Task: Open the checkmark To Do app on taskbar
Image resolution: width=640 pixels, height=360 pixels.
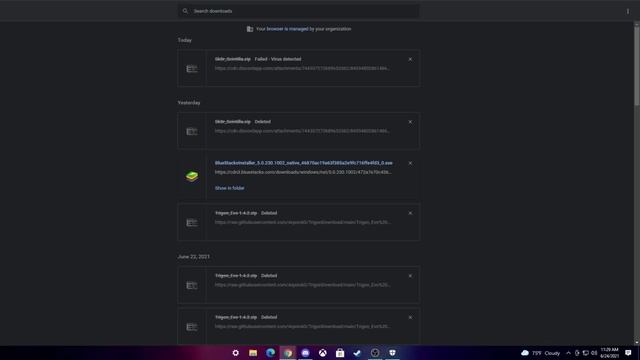Action: tap(358, 353)
